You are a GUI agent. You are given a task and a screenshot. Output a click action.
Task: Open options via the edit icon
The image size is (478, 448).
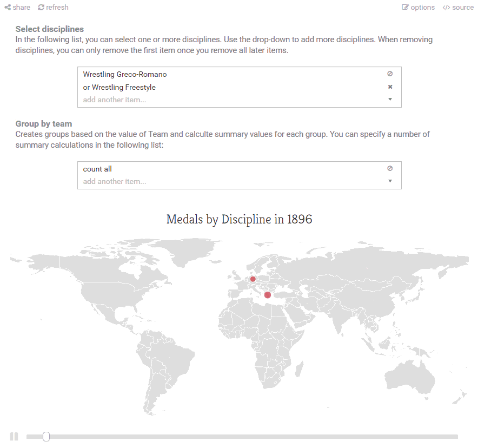[405, 8]
